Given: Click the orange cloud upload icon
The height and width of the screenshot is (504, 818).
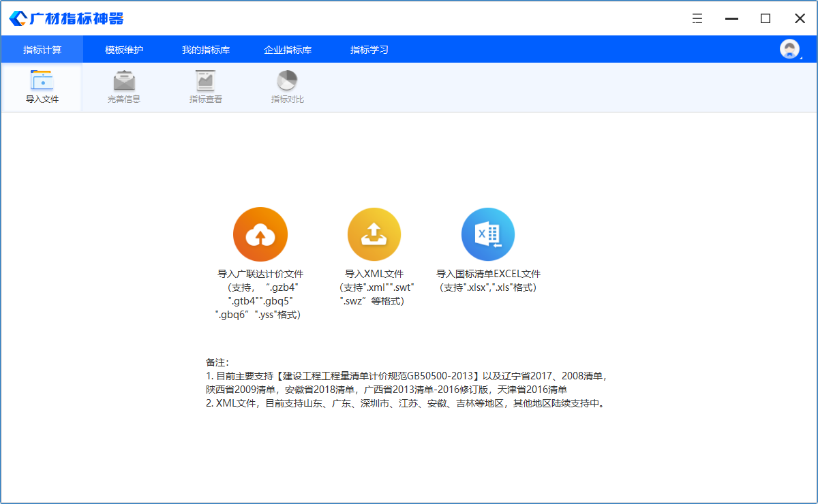Looking at the screenshot, I should 260,235.
